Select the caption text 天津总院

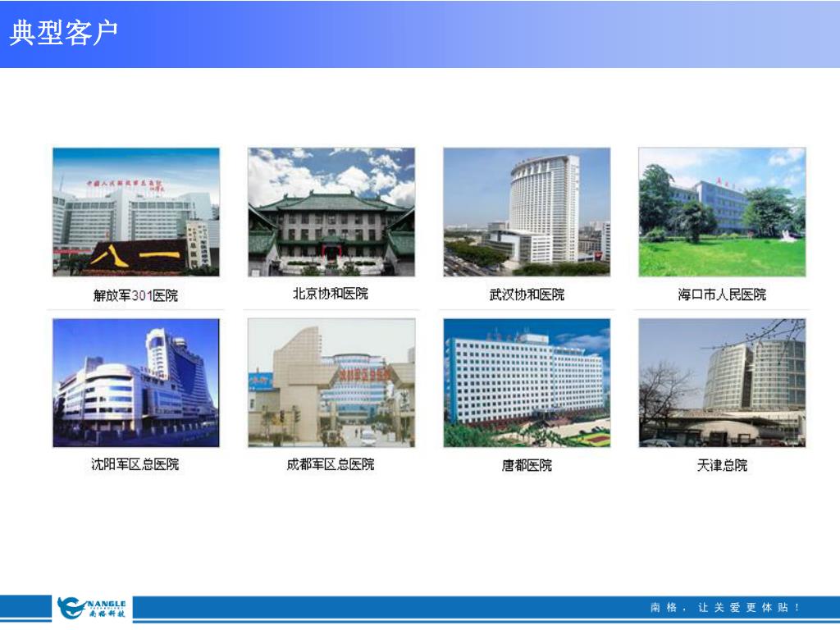722,466
